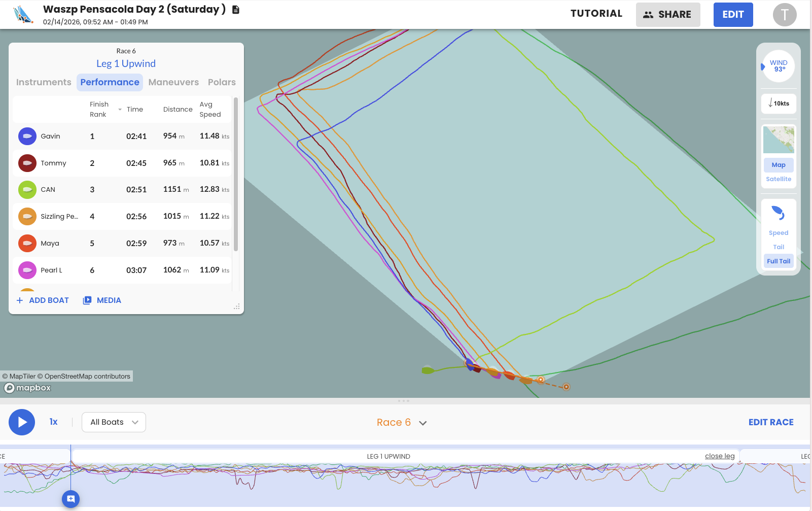Viewport: 812px width, 511px height.
Task: Click Gavin's blue boat icon
Action: [27, 137]
